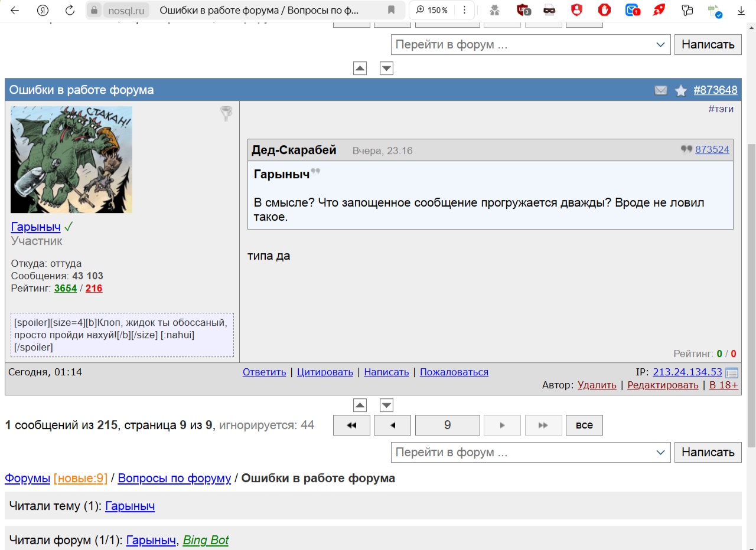Click the page number 9 button
The height and width of the screenshot is (550, 756).
click(448, 425)
